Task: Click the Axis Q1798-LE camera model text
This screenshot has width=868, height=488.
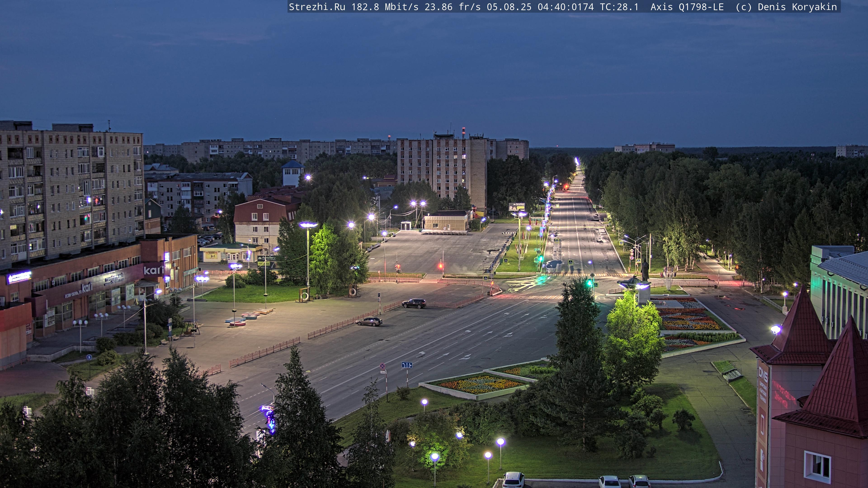Action: (687, 7)
